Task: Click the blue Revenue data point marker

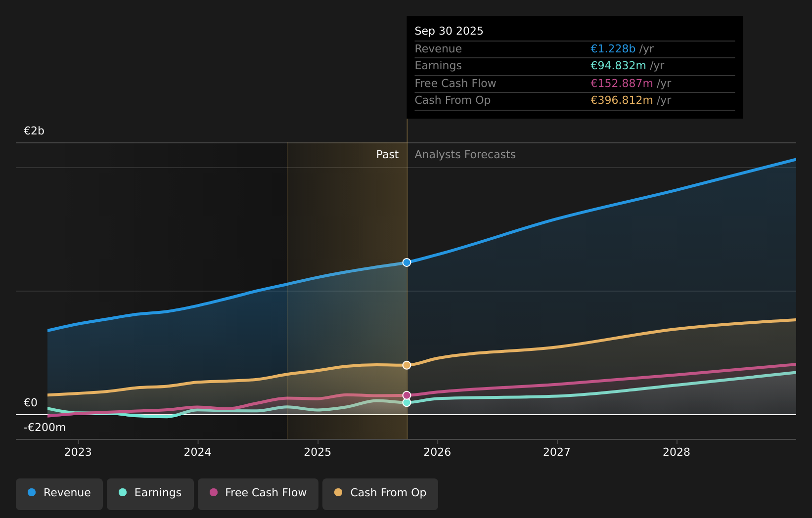Action: (x=406, y=262)
